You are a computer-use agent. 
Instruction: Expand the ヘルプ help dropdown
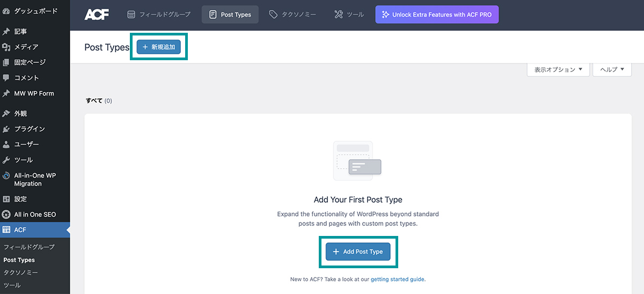[x=612, y=70]
